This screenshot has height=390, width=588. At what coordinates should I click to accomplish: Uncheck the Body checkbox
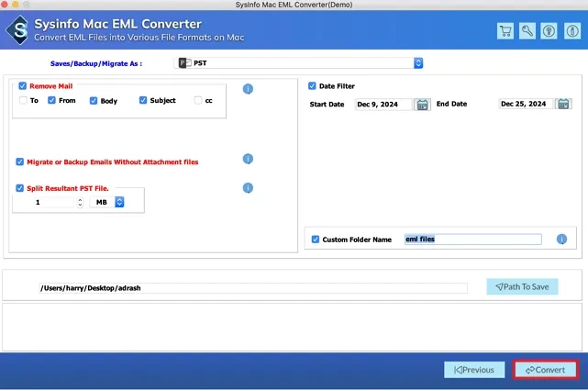click(94, 101)
